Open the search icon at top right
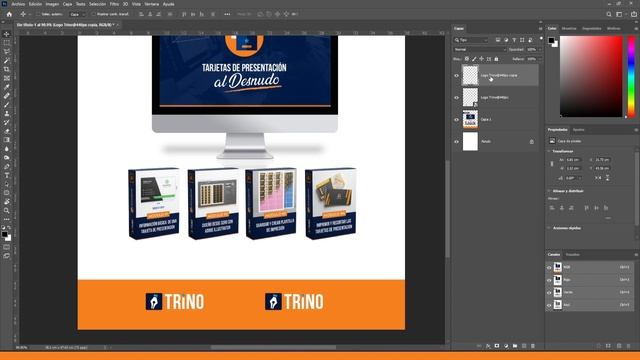 [x=609, y=14]
